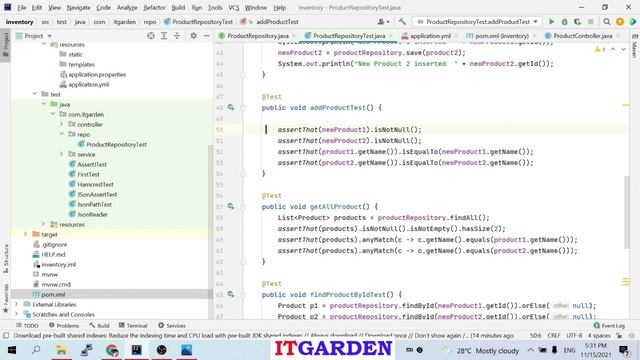
Task: Open File Explorer from taskbar
Action: [x=61, y=350]
